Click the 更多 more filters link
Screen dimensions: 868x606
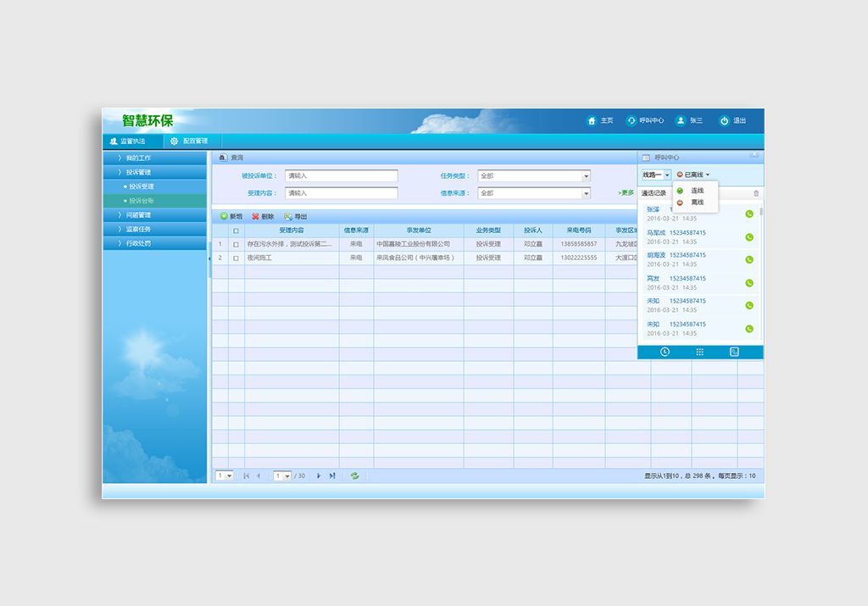tap(626, 193)
